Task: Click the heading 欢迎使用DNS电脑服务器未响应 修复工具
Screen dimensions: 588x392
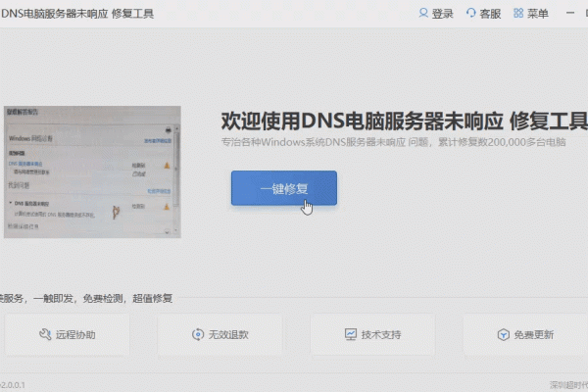Action: click(x=404, y=122)
